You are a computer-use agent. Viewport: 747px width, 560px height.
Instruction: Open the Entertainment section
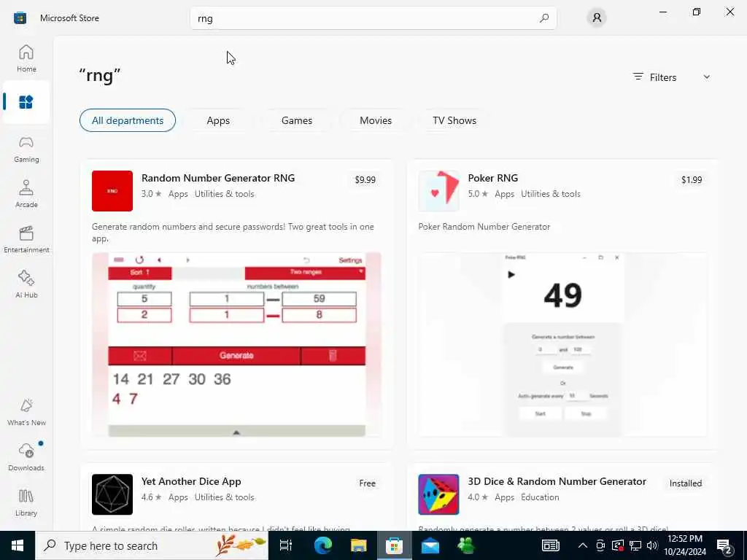click(x=26, y=239)
